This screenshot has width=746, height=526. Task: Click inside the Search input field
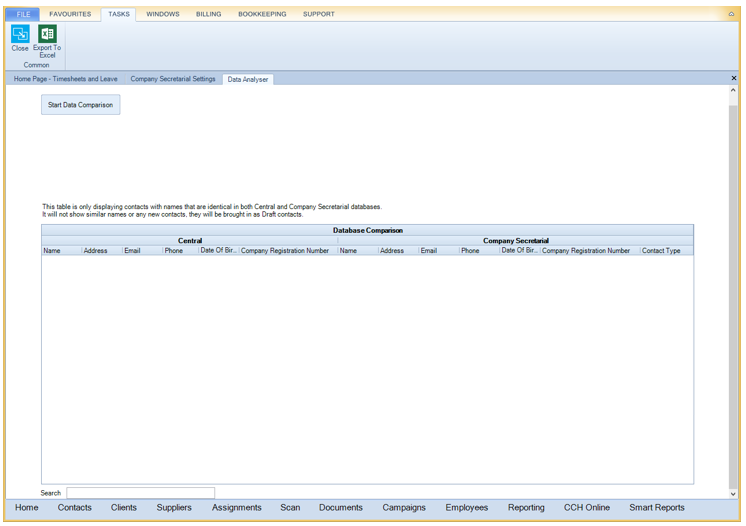(x=140, y=493)
